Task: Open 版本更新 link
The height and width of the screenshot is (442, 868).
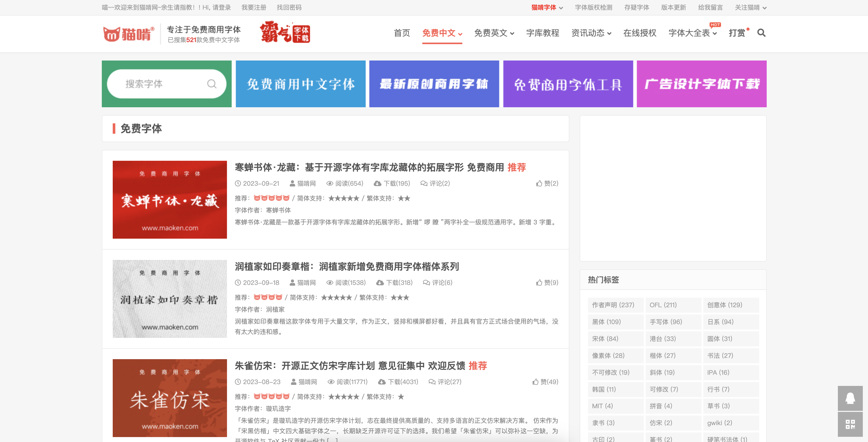Action: (x=673, y=8)
